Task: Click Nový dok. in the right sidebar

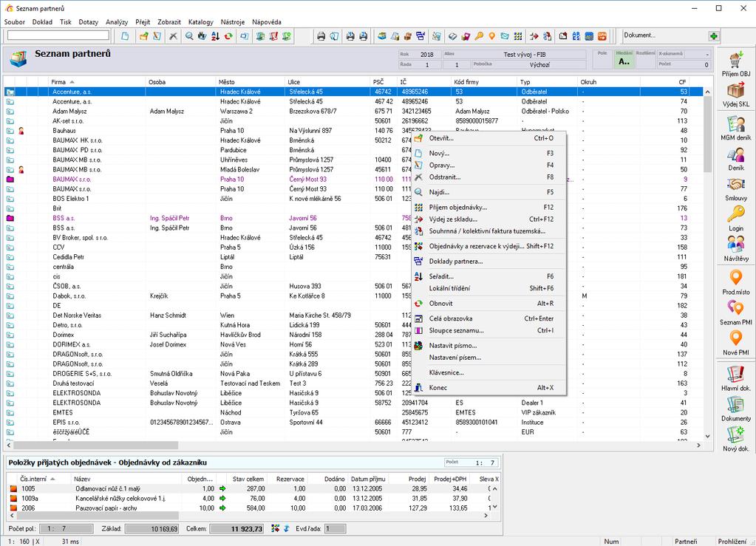Action: pos(736,439)
